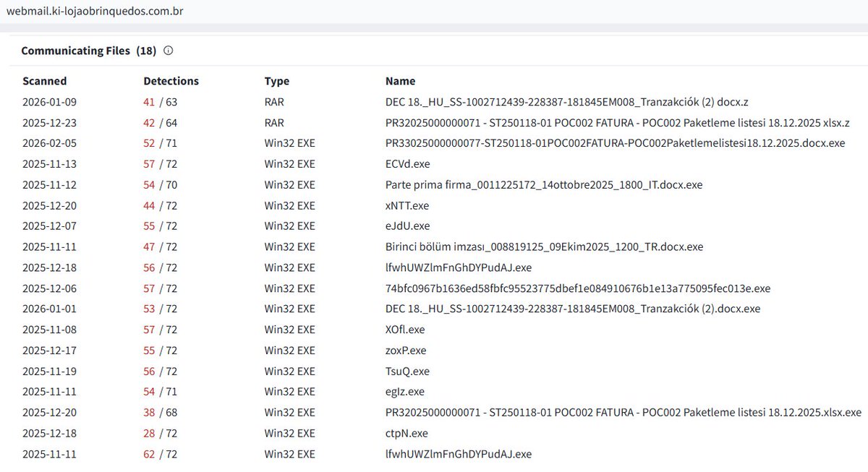Click the Scanned column header
The image size is (868, 472).
[44, 81]
